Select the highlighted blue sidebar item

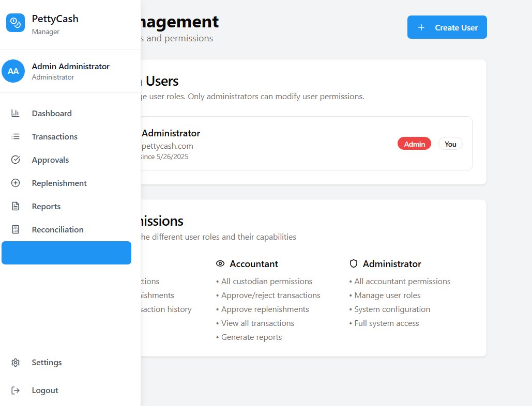tap(66, 253)
